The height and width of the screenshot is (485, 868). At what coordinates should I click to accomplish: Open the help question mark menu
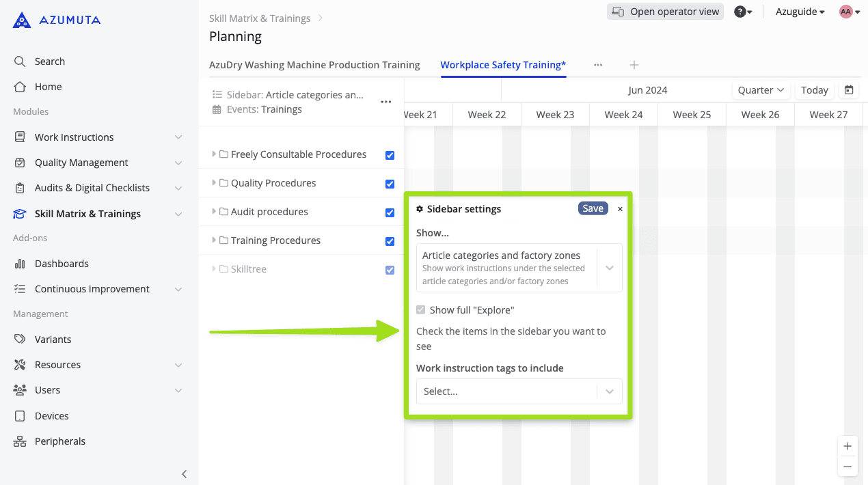[x=742, y=12]
